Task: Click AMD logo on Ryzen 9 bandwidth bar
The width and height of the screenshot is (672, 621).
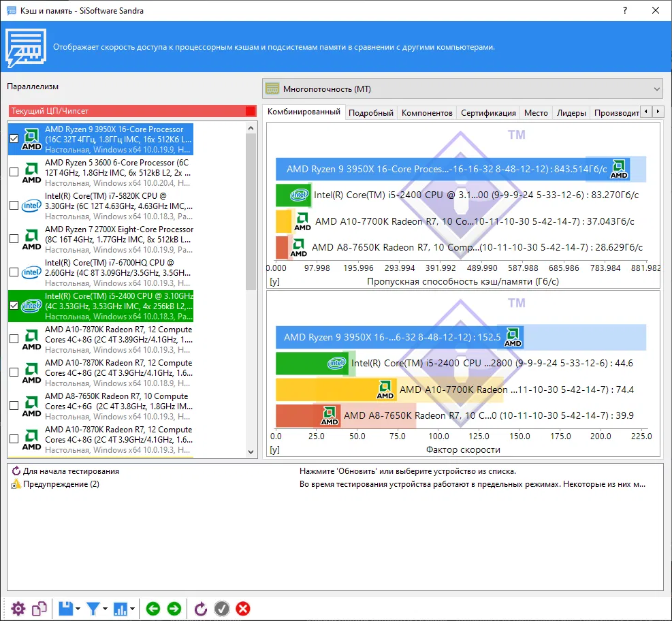Action: tap(619, 169)
